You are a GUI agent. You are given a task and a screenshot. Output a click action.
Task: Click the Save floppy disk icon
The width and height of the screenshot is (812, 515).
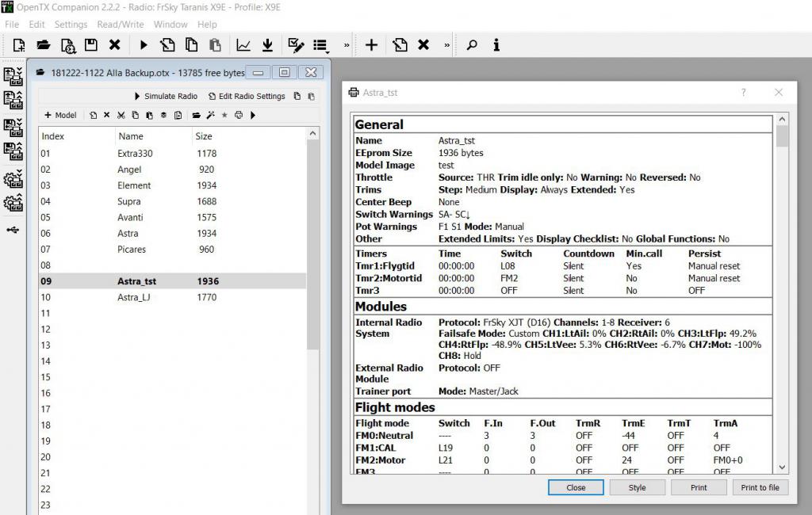click(90, 45)
